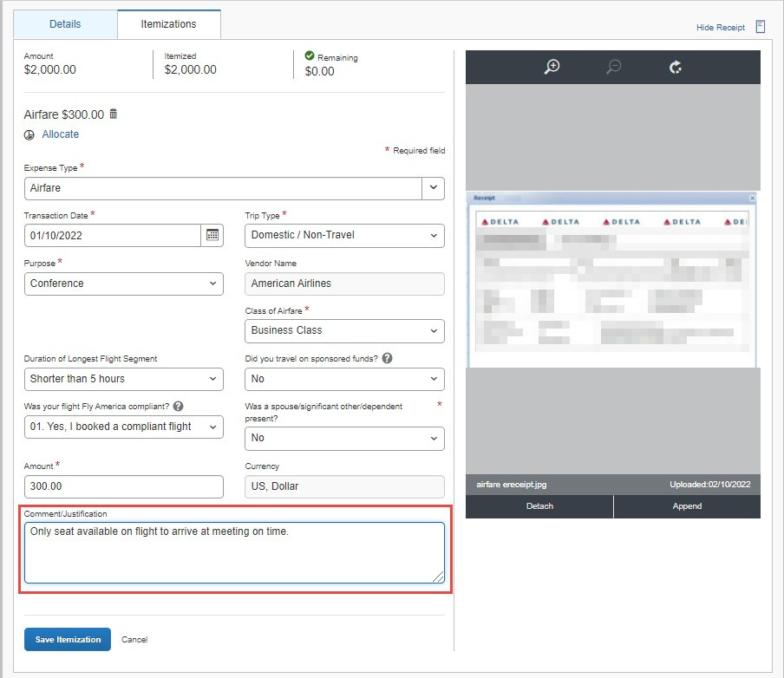The height and width of the screenshot is (678, 784).
Task: Select the Itemizations tab
Action: [168, 24]
